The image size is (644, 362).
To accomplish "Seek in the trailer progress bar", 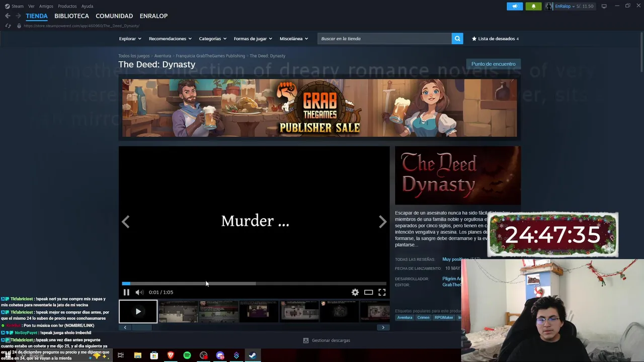I will click(254, 284).
